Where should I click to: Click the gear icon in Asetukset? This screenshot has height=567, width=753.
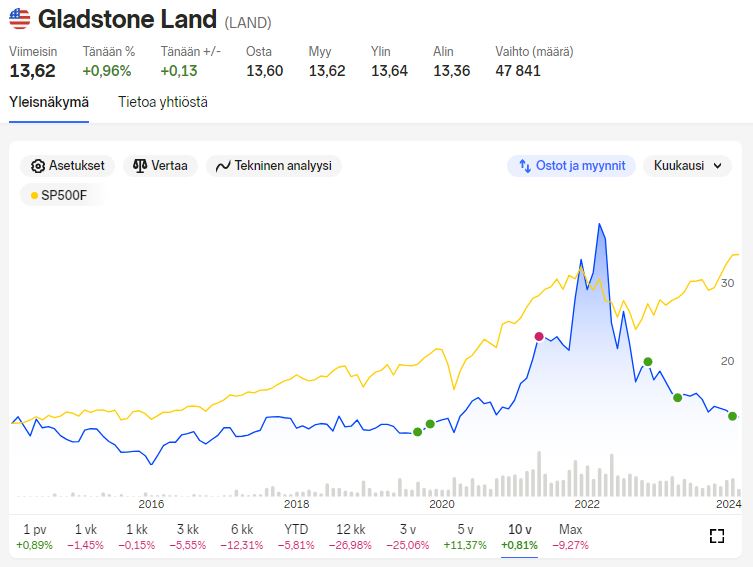point(37,166)
